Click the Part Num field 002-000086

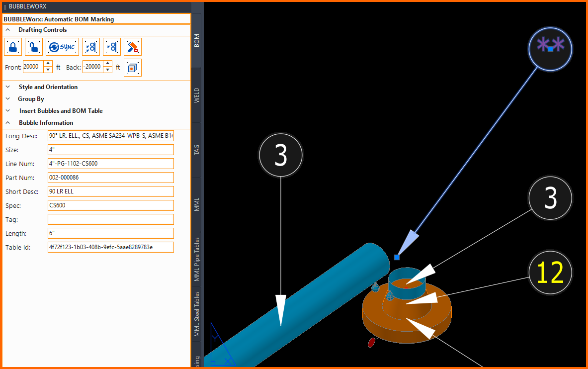coord(111,178)
